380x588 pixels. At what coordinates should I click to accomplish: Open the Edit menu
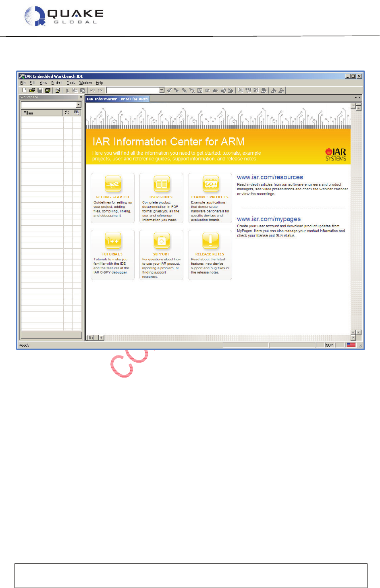coord(33,83)
